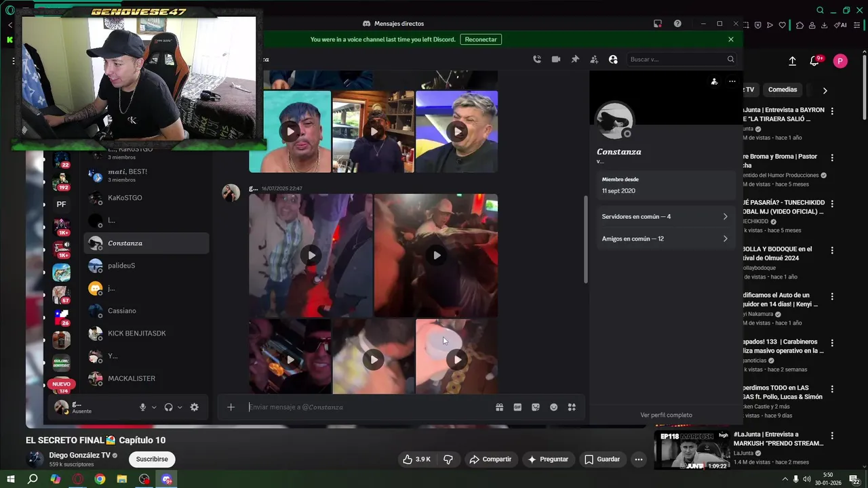Image resolution: width=868 pixels, height=488 pixels.
Task: Play the video with man in hat
Action: [436, 256]
